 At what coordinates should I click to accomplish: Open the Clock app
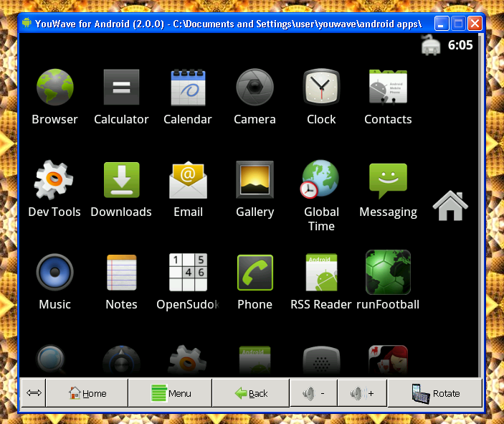[321, 88]
